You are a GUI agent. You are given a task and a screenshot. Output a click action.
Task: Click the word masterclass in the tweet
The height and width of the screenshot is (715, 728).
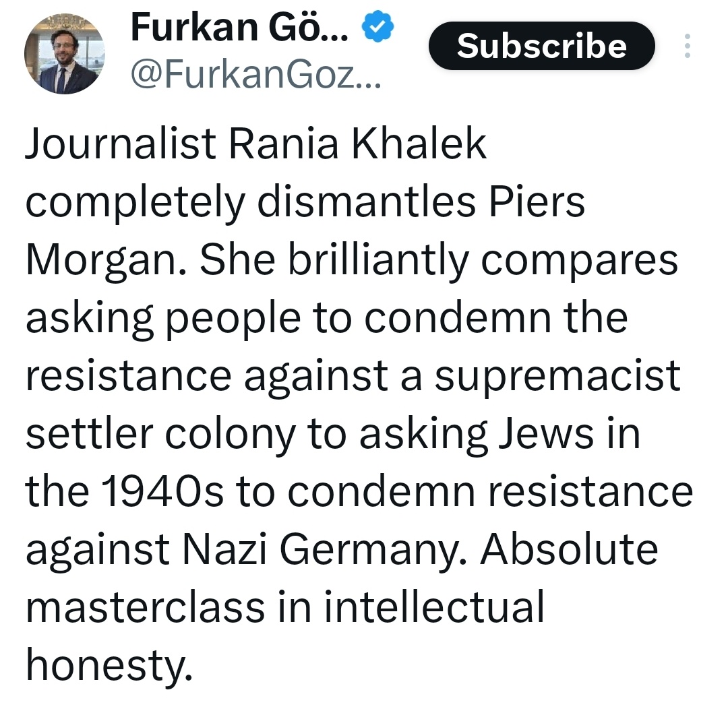point(145,607)
